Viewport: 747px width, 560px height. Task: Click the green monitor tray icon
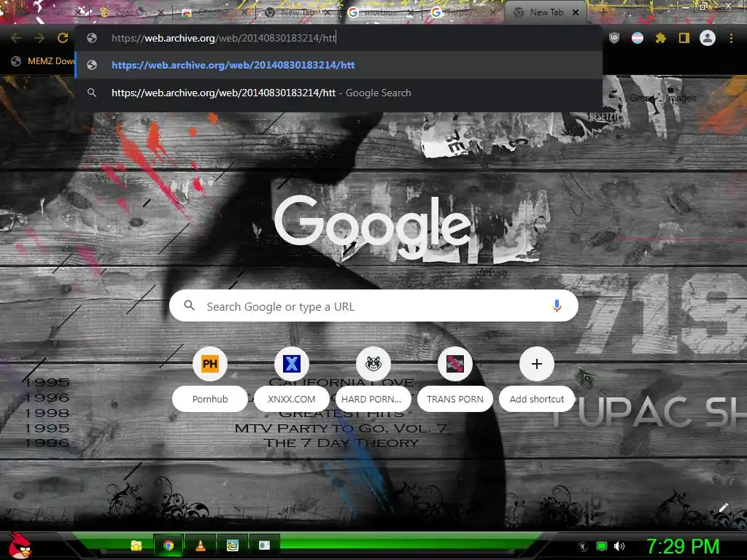pos(602,546)
